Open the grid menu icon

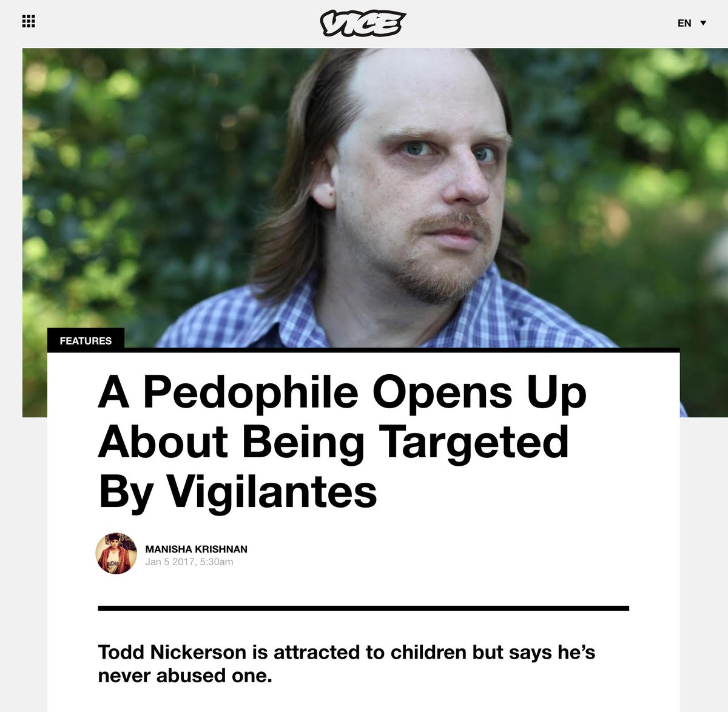point(29,21)
